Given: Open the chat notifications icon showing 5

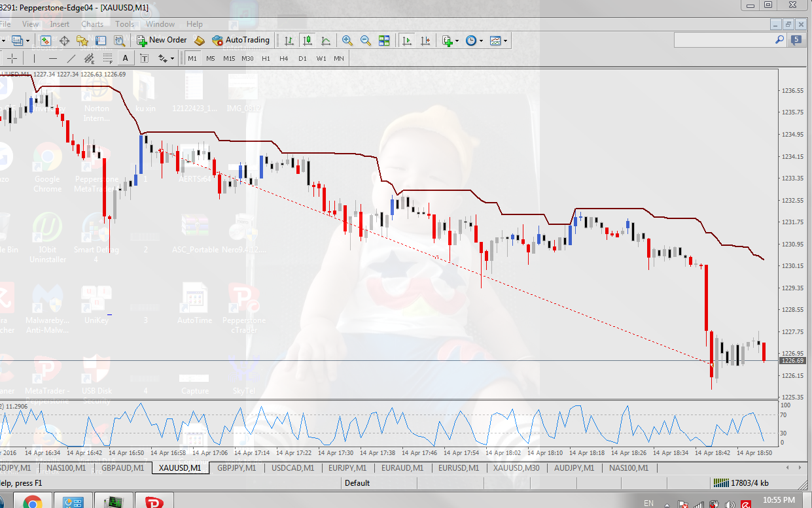Looking at the screenshot, I should click(796, 40).
